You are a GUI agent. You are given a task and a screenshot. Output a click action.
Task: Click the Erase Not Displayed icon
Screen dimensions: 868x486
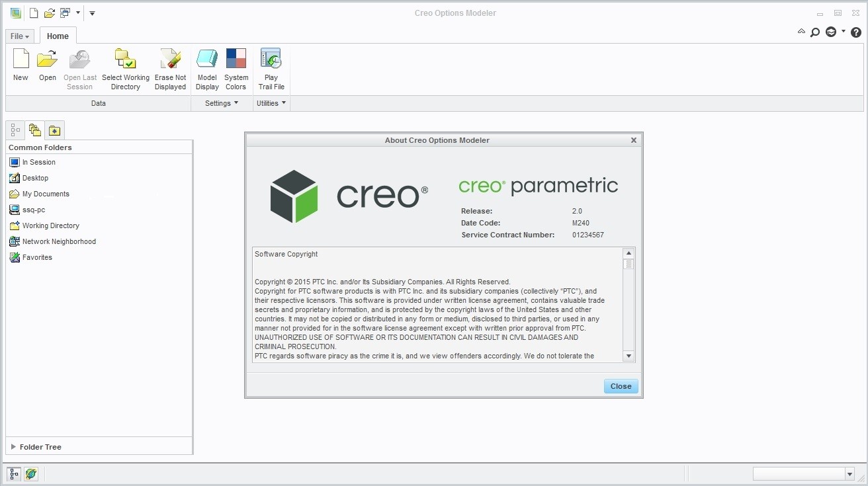pyautogui.click(x=171, y=59)
